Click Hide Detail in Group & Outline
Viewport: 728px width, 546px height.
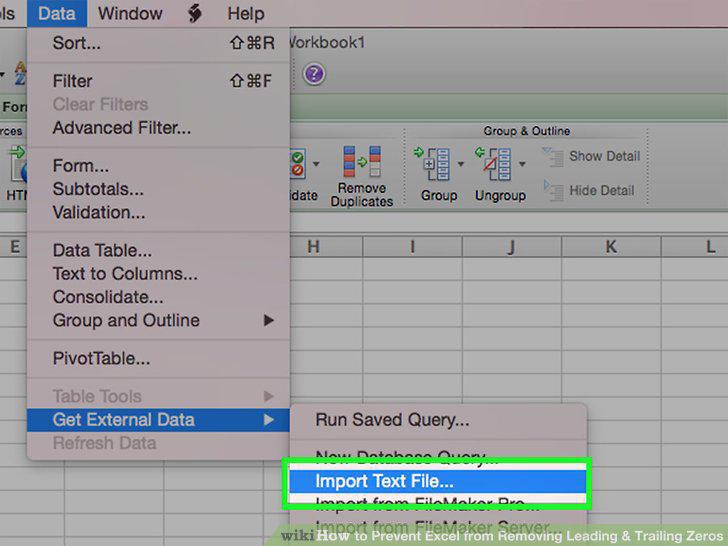pyautogui.click(x=589, y=191)
